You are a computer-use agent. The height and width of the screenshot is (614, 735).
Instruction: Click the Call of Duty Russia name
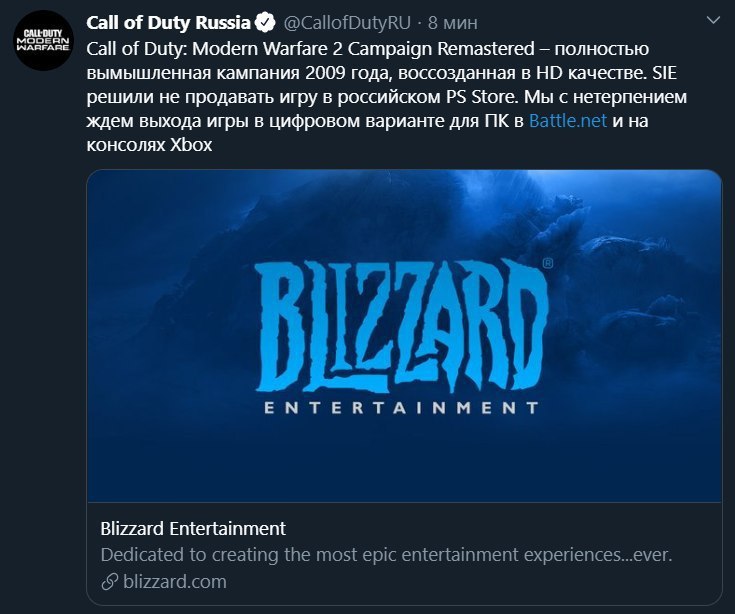(x=168, y=22)
